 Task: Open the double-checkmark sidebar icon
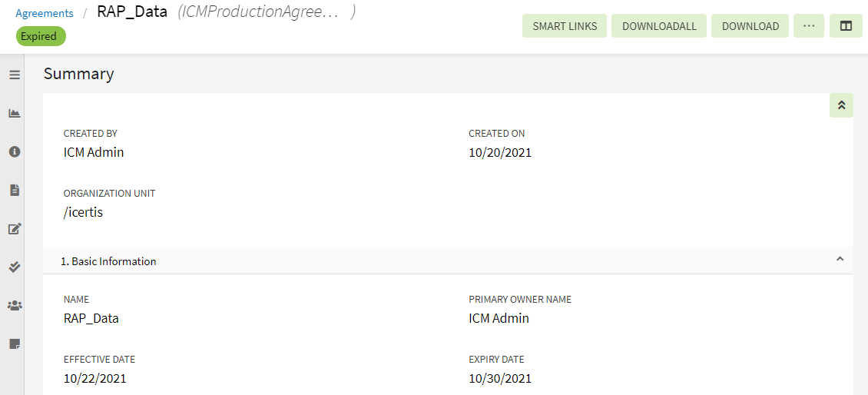point(14,267)
